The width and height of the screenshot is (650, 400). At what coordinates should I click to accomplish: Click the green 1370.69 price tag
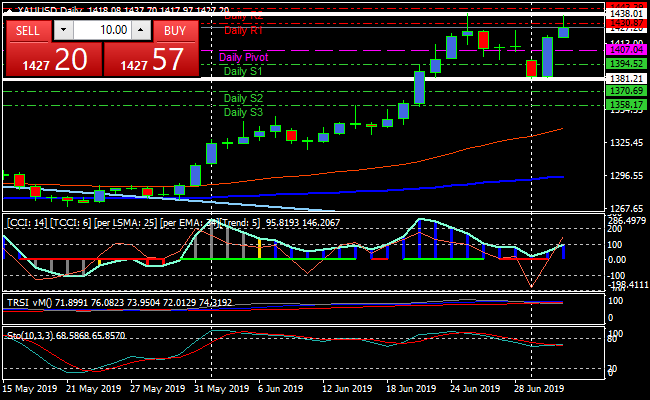(x=625, y=91)
